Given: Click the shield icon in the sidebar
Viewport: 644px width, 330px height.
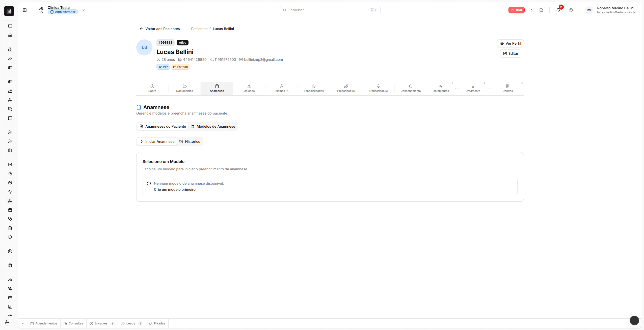Looking at the screenshot, I should tap(10, 237).
